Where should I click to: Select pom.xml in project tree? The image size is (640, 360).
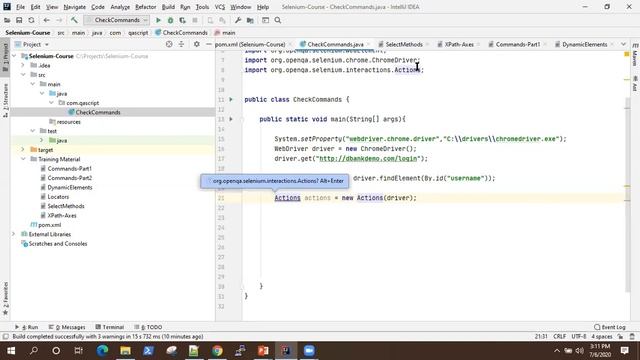[x=49, y=225]
